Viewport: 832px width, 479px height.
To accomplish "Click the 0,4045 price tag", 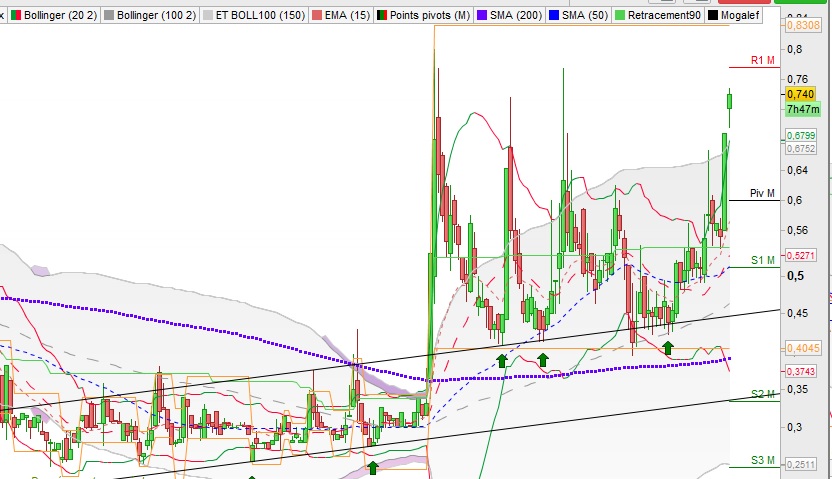I will (x=803, y=349).
